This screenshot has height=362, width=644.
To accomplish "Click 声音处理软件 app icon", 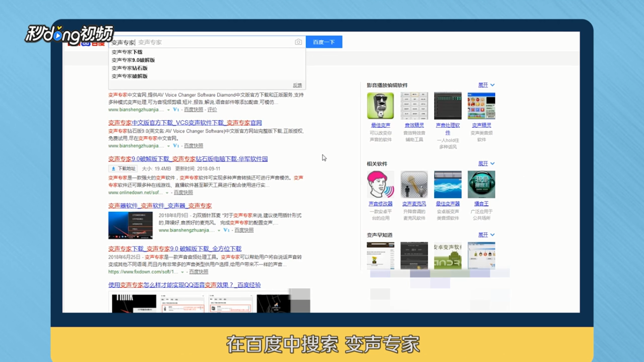I will [x=447, y=106].
